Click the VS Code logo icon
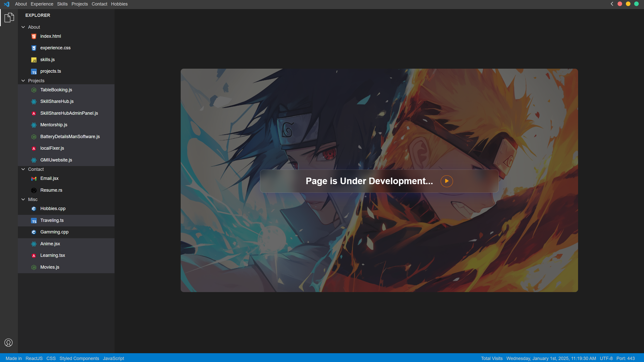This screenshot has height=362, width=644. [x=7, y=4]
